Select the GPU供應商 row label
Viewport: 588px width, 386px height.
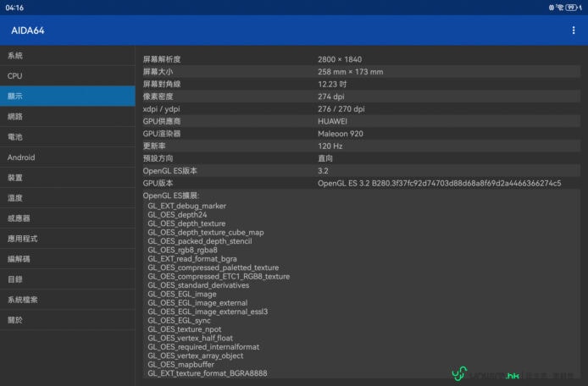click(x=162, y=121)
